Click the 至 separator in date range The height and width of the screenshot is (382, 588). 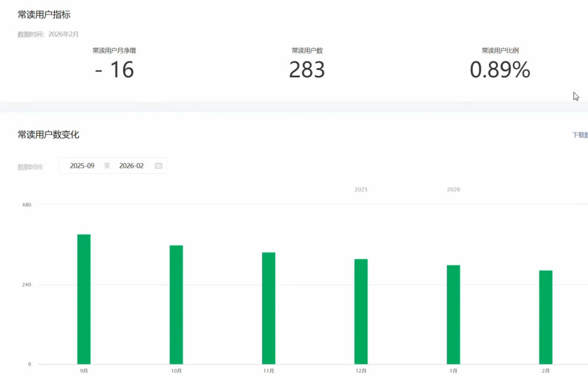click(x=107, y=166)
